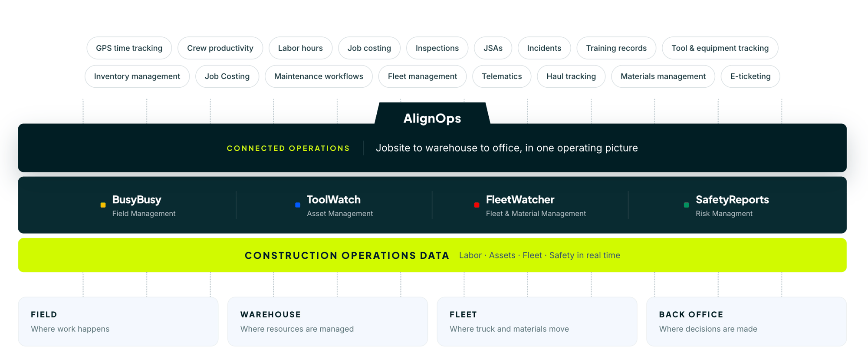Click the Haul tracking tag
The image size is (868, 363).
571,76
